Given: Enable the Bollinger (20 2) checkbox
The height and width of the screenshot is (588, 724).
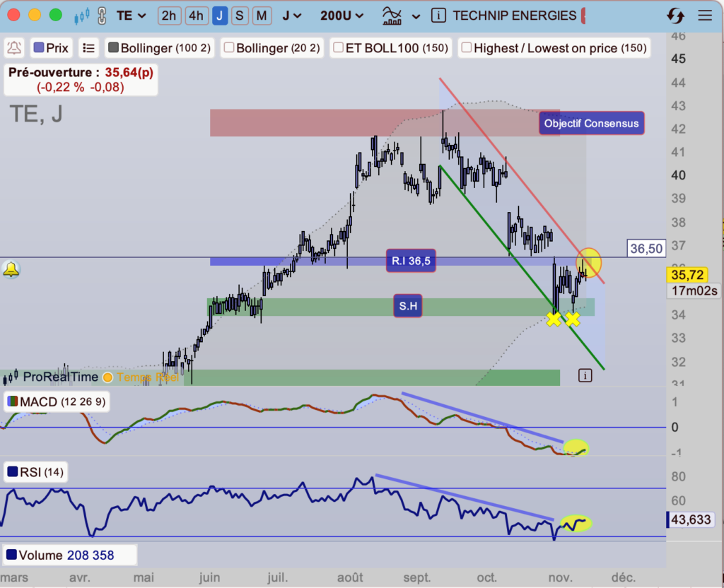Looking at the screenshot, I should point(228,47).
